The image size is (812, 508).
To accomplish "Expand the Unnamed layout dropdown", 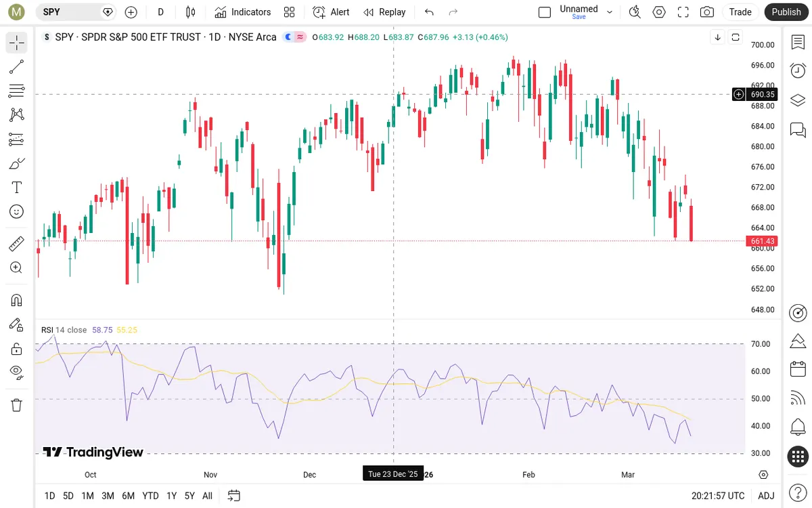I will (610, 12).
